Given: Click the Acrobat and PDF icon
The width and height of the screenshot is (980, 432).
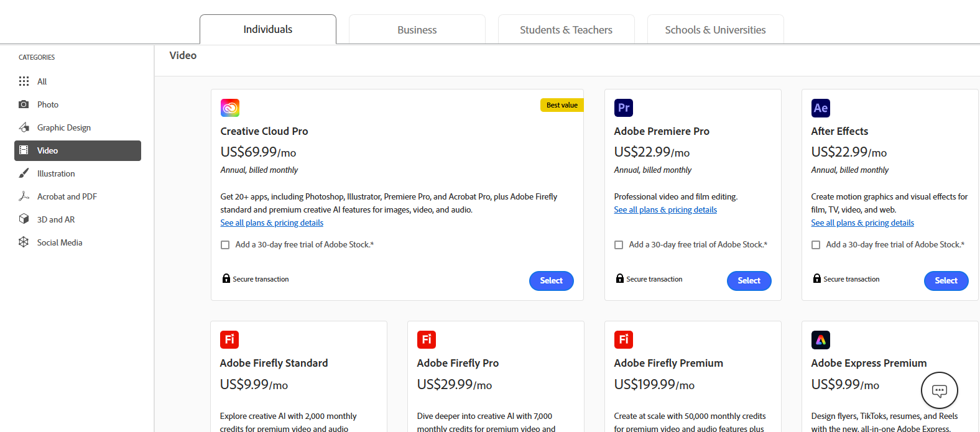Looking at the screenshot, I should pyautogui.click(x=24, y=196).
